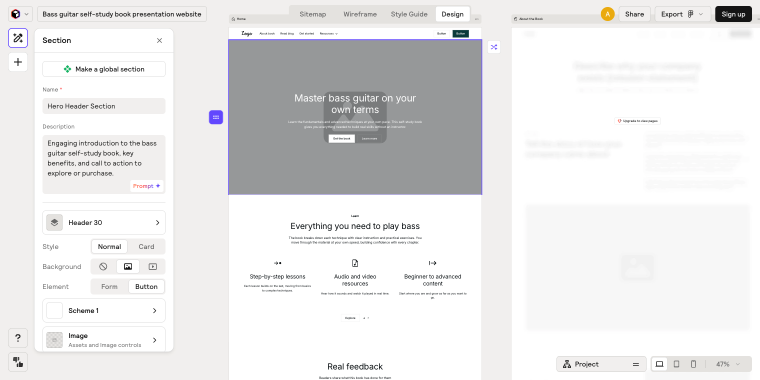The width and height of the screenshot is (760, 380).
Task: Click the Audio and video resources icon
Action: tap(355, 263)
